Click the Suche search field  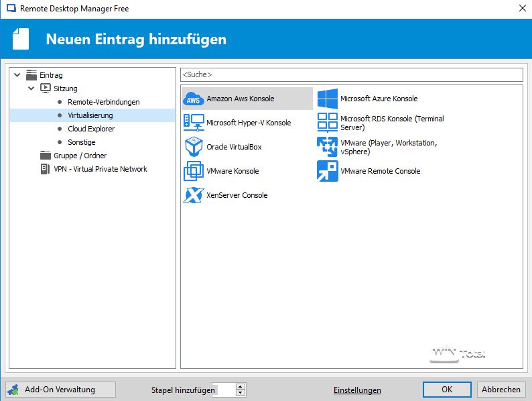(352, 74)
